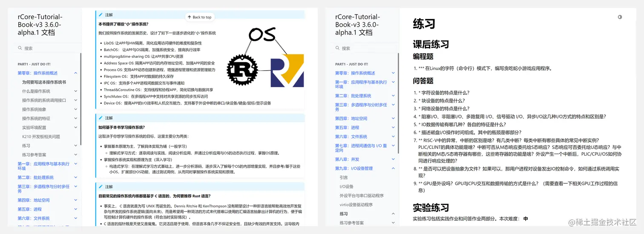Expand 第六章:文件系统 chevron in right sidebar
The height and width of the screenshot is (234, 644).
(393, 137)
